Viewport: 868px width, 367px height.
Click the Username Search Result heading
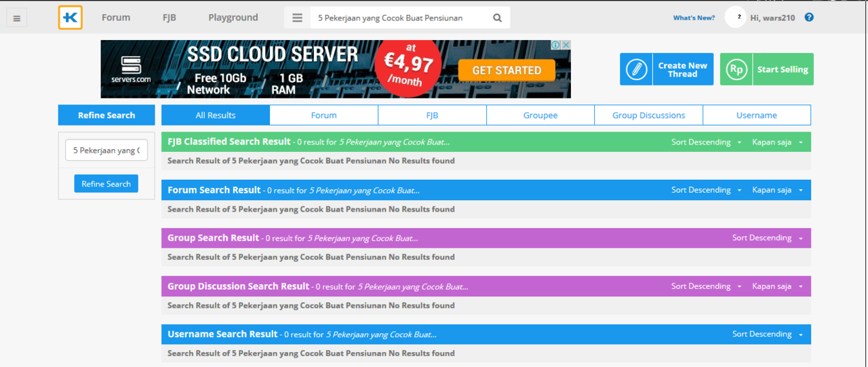222,334
